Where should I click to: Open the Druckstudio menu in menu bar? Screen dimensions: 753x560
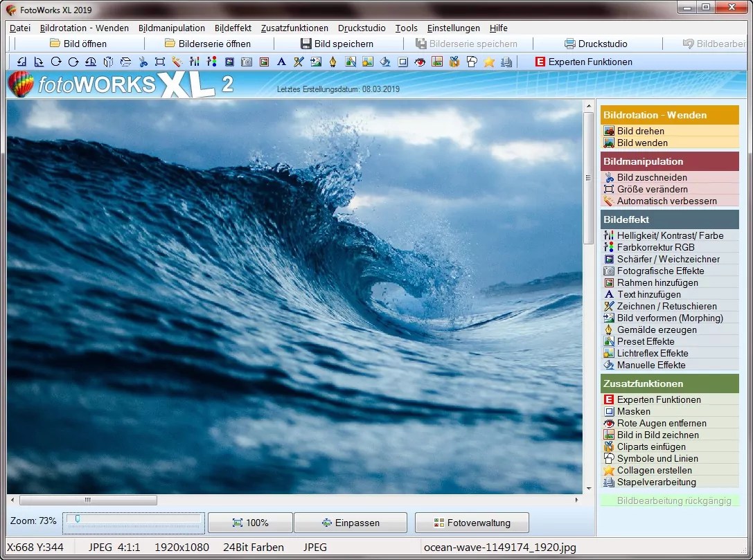click(362, 28)
